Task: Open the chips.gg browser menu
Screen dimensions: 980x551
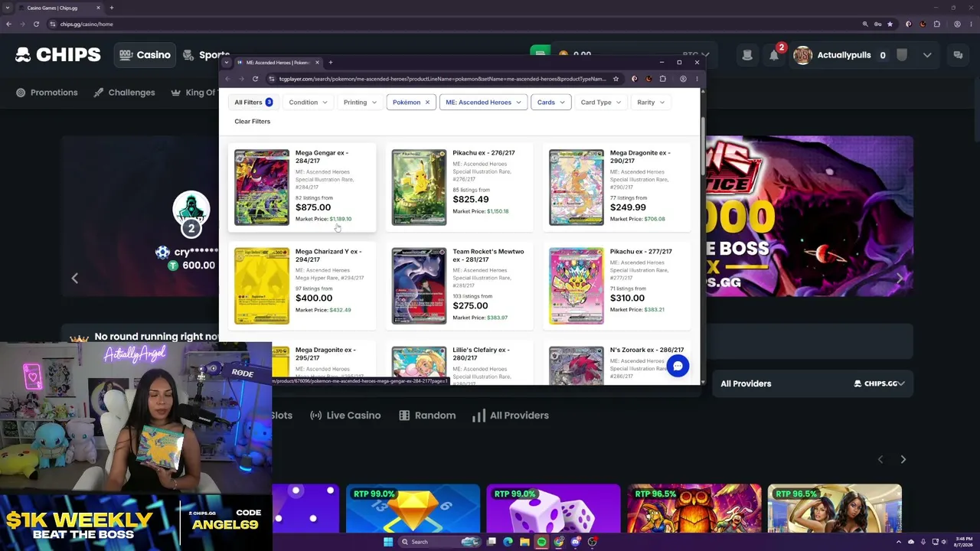Action: (972, 24)
